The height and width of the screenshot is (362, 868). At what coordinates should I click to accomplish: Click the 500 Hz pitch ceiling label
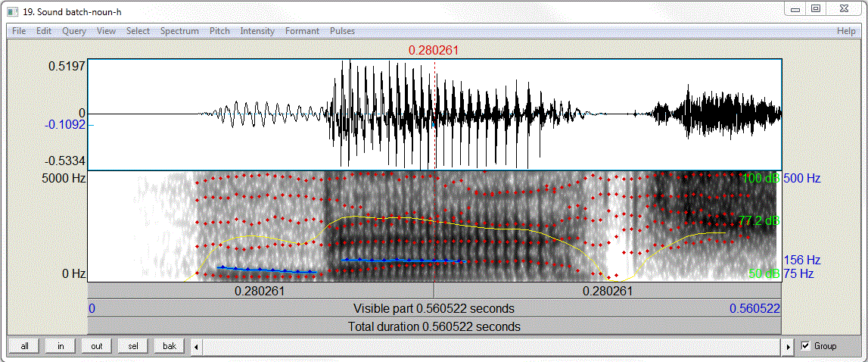pyautogui.click(x=802, y=179)
